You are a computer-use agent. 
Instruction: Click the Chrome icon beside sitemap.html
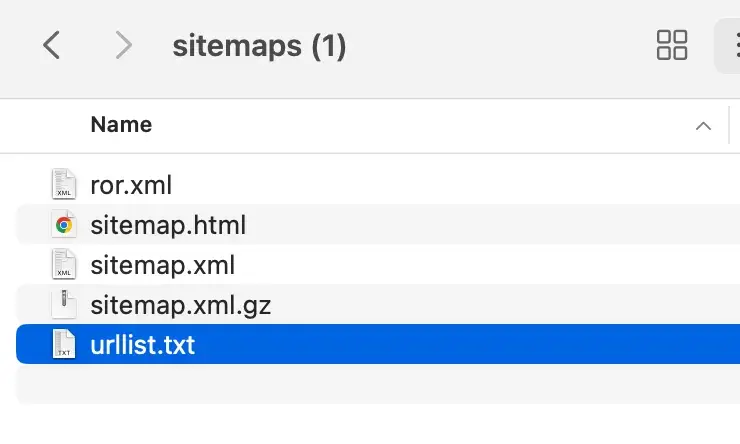(64, 225)
